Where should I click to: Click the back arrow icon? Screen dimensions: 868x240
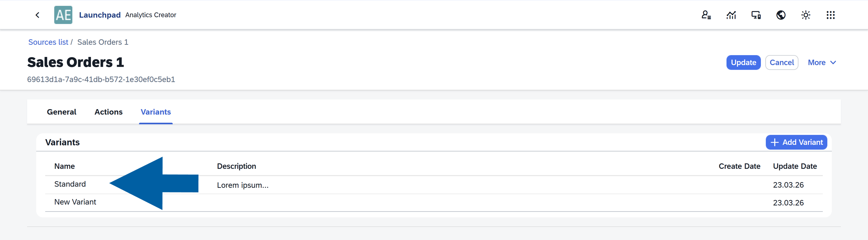(x=37, y=15)
